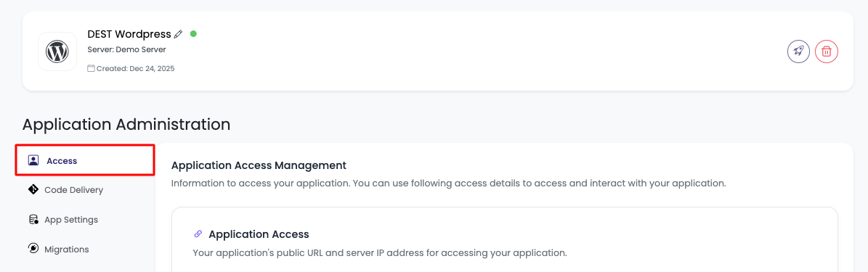This screenshot has width=868, height=272.
Task: Click the App Settings database icon
Action: [x=33, y=220]
